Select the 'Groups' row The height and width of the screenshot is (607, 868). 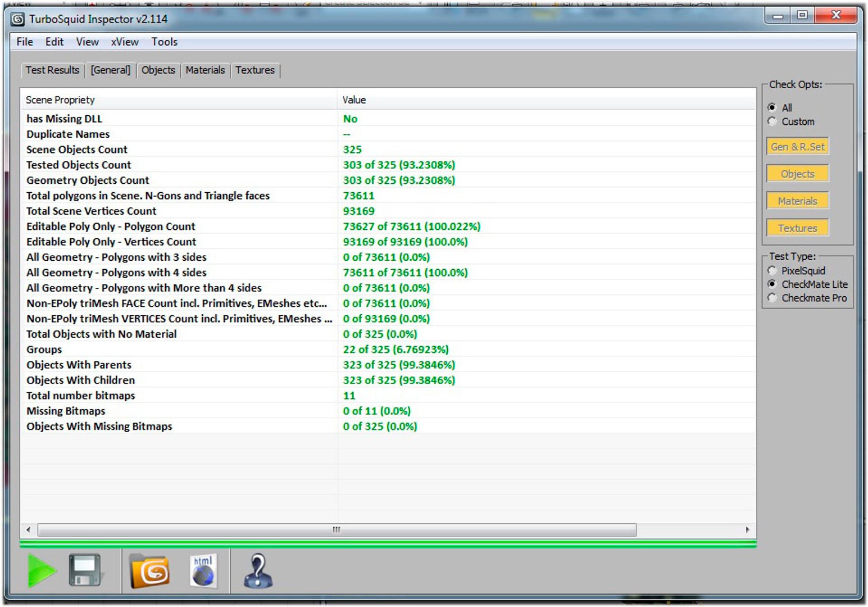(388, 349)
